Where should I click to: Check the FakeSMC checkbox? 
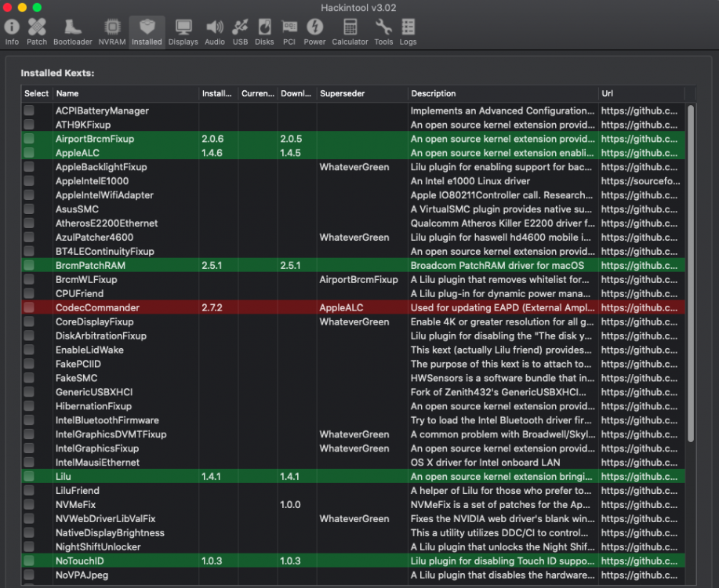pyautogui.click(x=29, y=378)
